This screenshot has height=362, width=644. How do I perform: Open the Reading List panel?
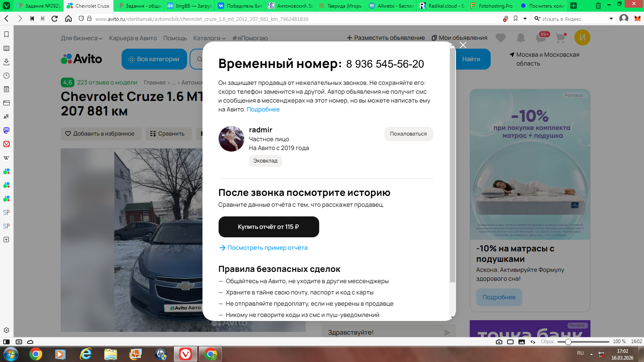6,48
